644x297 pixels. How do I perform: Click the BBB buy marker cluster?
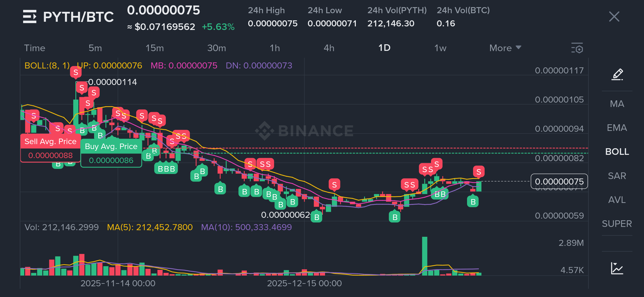point(166,169)
